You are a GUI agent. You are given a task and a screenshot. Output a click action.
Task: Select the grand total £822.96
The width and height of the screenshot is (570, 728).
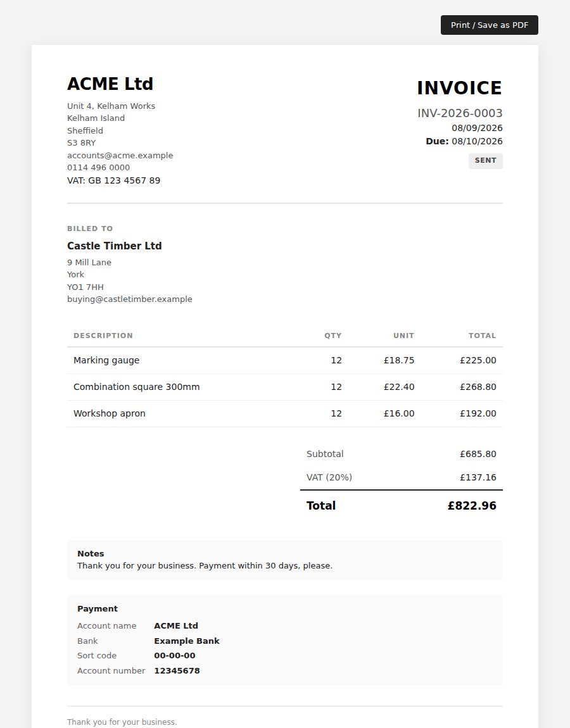tap(472, 506)
